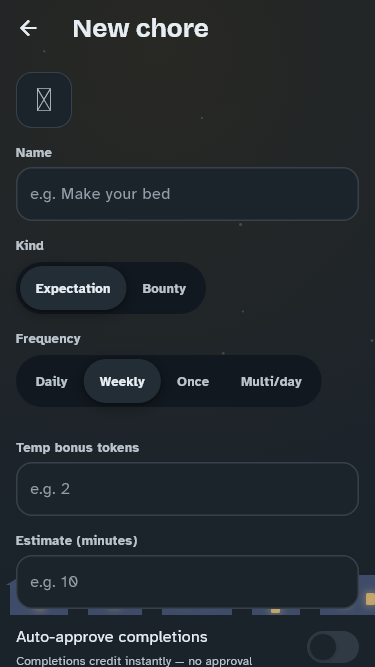Click the 'Completions credit instantly' description

click(x=134, y=661)
